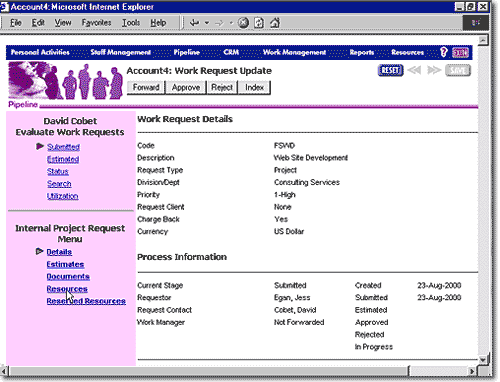Open Staff Management in navigation bar
The image size is (500, 382).
pyautogui.click(x=121, y=52)
